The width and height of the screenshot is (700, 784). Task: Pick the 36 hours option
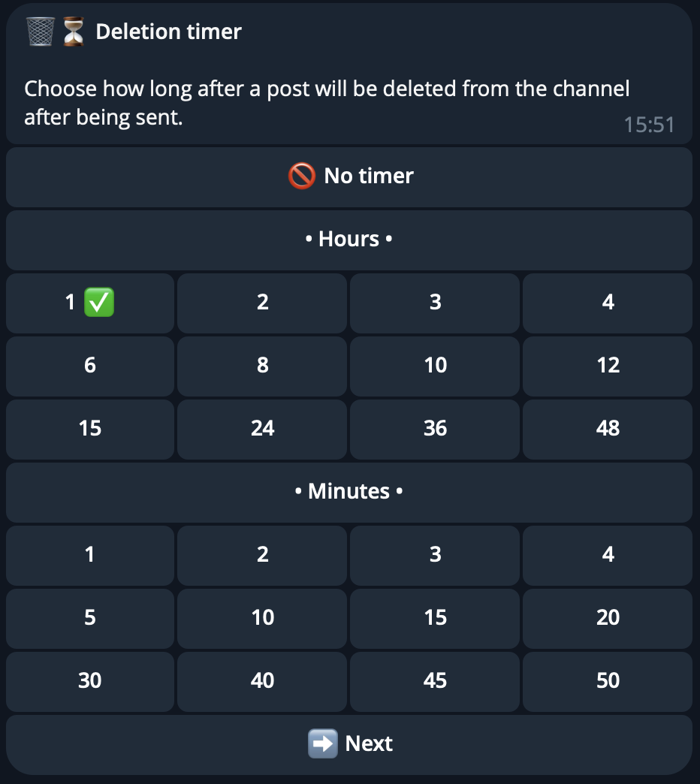point(435,428)
